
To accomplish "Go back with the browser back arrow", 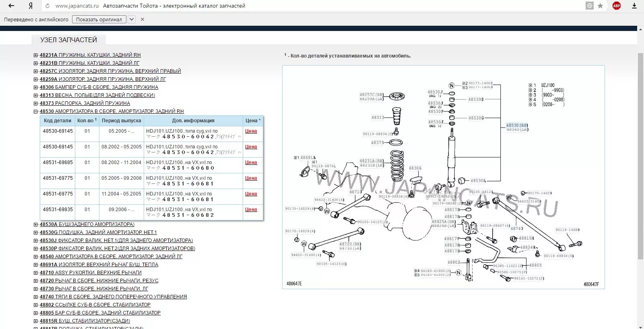I will click(x=11, y=6).
